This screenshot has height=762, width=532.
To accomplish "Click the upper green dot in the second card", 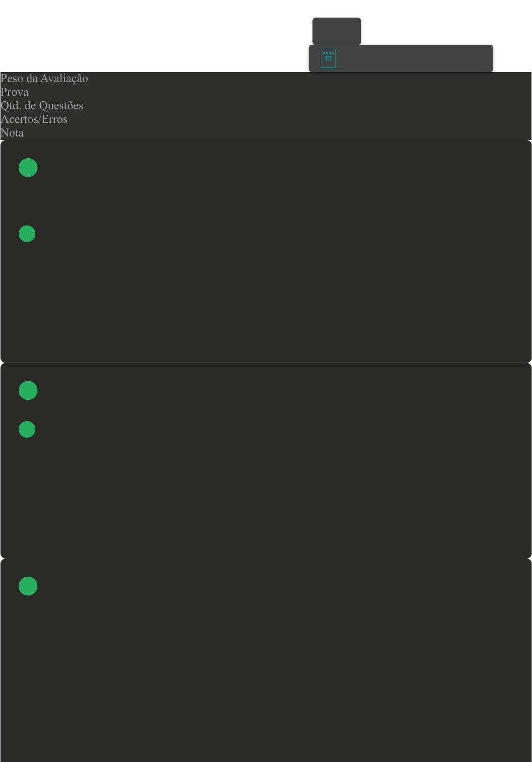I will click(x=28, y=390).
